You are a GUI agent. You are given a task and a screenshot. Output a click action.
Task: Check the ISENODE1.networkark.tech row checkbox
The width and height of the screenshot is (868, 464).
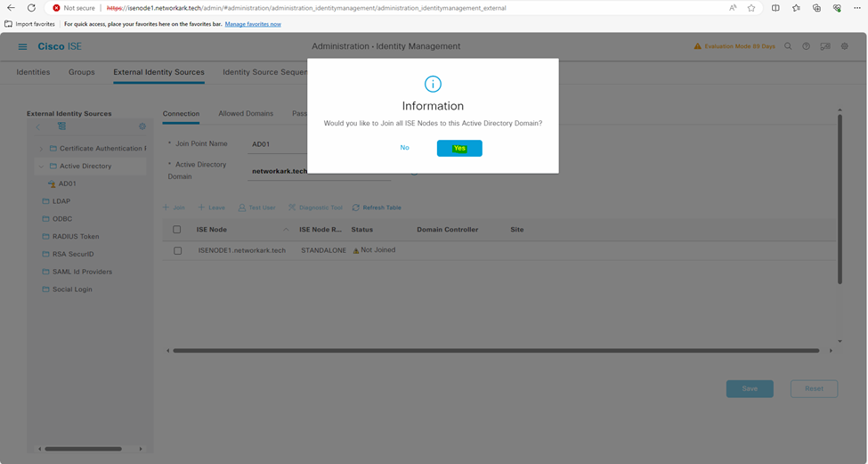click(x=177, y=251)
